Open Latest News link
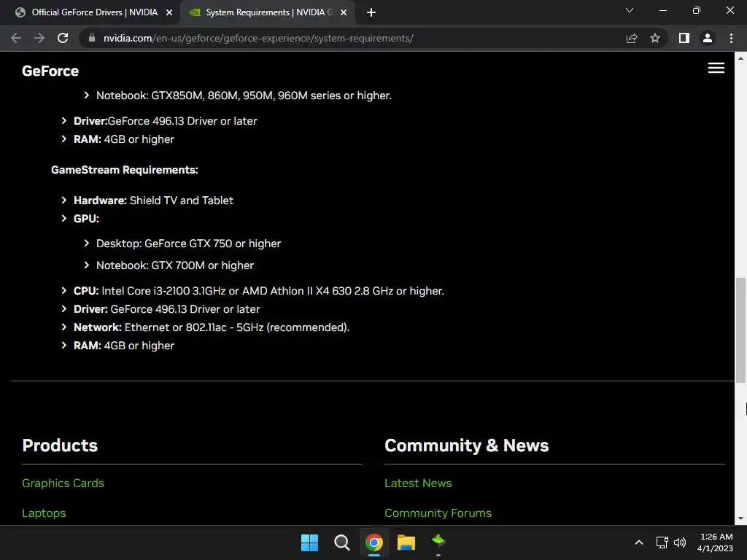Viewport: 747px width, 560px height. point(418,483)
